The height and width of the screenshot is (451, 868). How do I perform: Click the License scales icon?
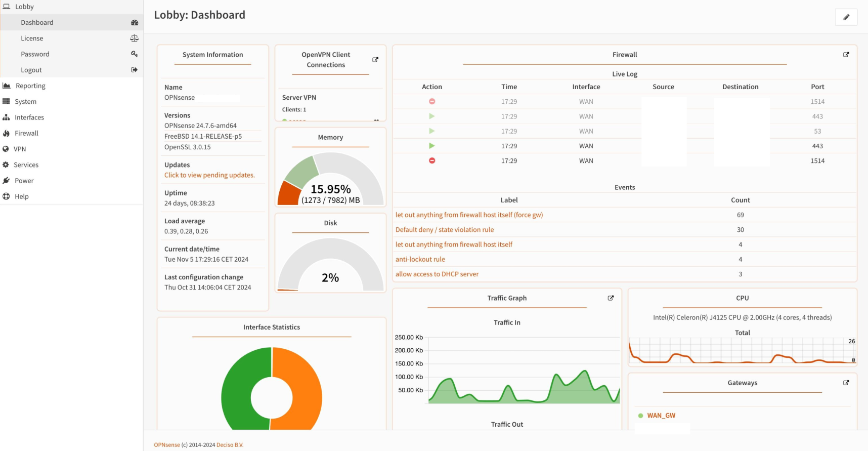(135, 38)
